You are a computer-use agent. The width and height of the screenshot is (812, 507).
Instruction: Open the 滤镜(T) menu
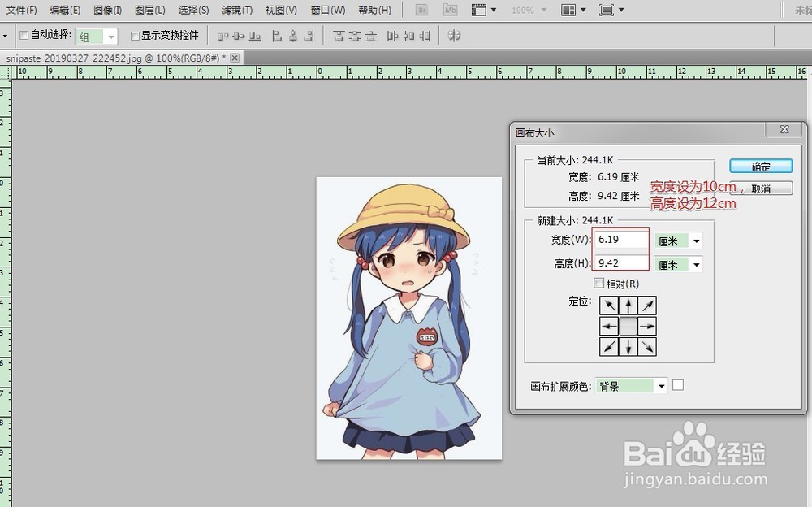[x=236, y=11]
